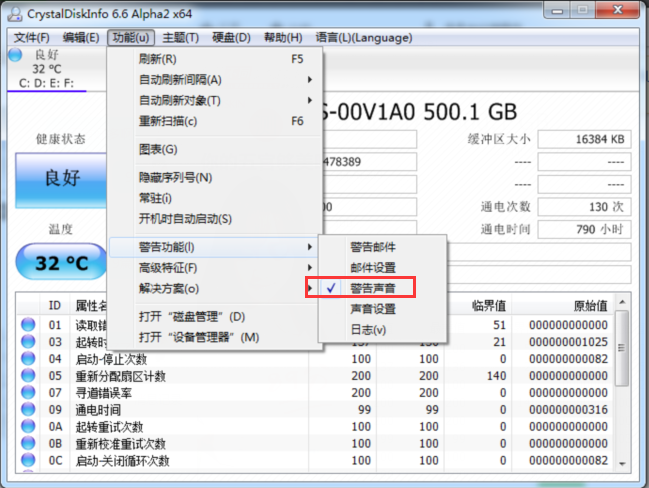Click the status orb for attribute 09
The height and width of the screenshot is (488, 649).
(28, 409)
